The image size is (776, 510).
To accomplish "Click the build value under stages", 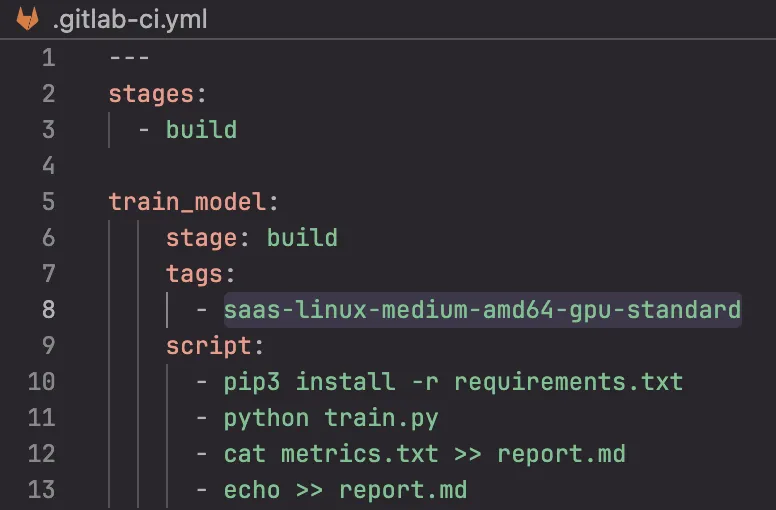I will tap(201, 130).
